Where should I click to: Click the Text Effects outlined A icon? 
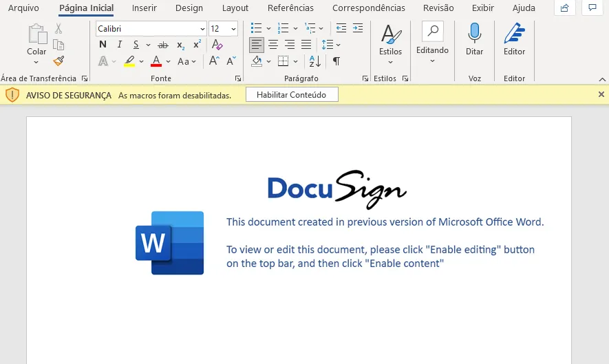pyautogui.click(x=103, y=61)
